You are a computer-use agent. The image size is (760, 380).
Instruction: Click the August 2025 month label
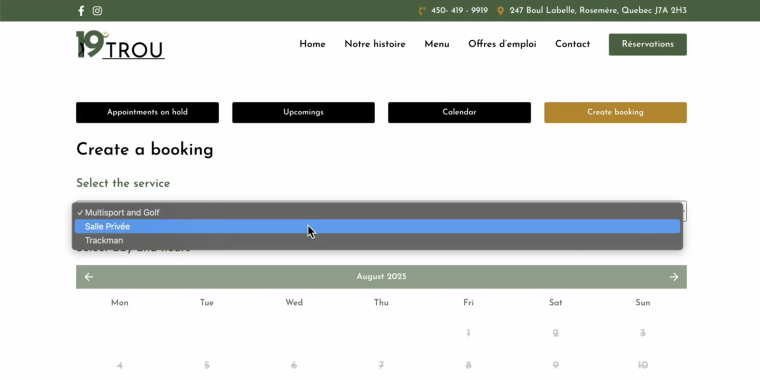[381, 277]
